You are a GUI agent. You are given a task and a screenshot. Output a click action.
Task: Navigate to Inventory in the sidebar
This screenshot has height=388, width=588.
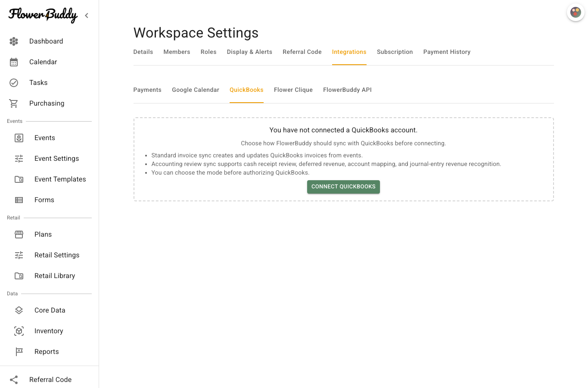pyautogui.click(x=49, y=331)
